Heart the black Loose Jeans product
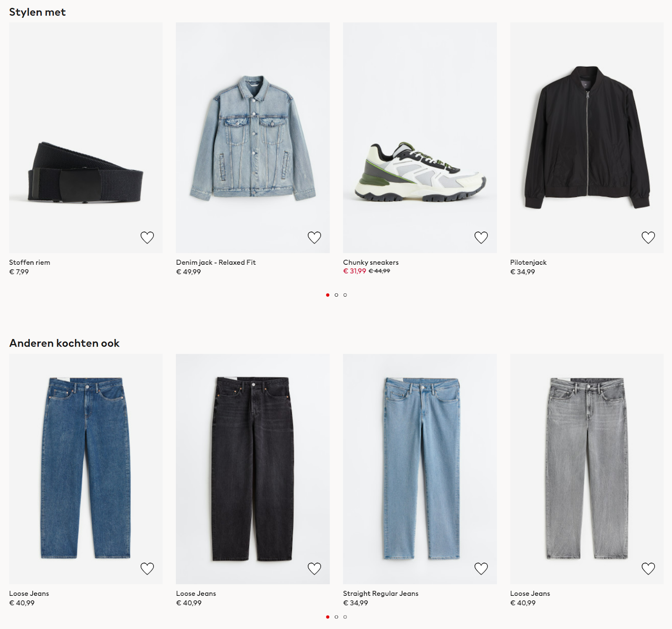 click(314, 568)
